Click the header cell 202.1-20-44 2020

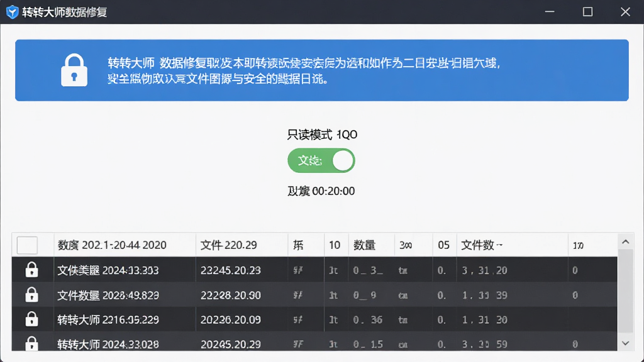[x=125, y=245]
